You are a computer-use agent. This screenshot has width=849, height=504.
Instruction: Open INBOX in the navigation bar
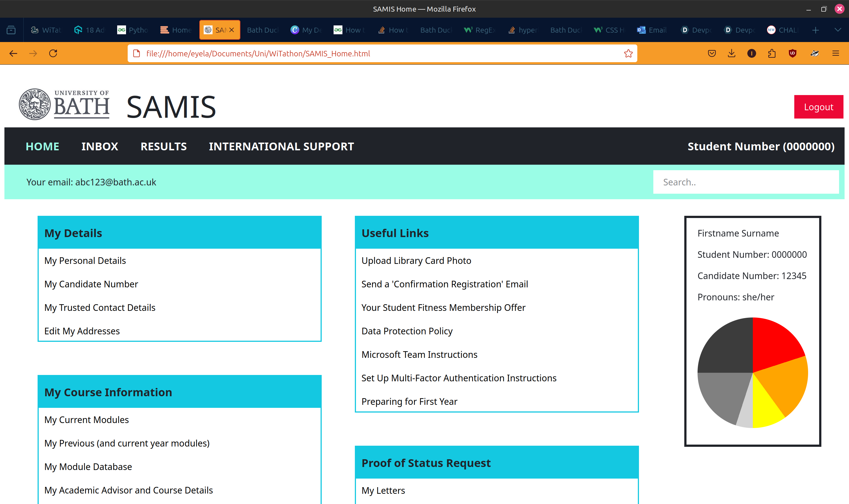99,146
